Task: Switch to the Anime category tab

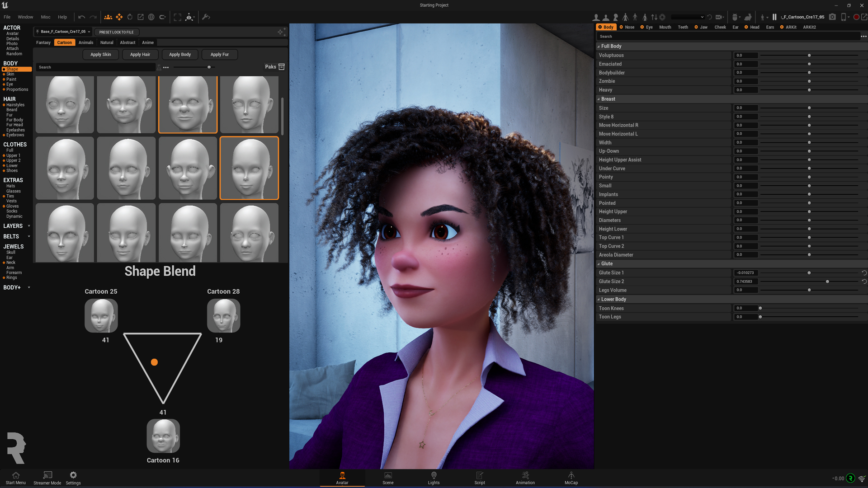Action: tap(148, 42)
